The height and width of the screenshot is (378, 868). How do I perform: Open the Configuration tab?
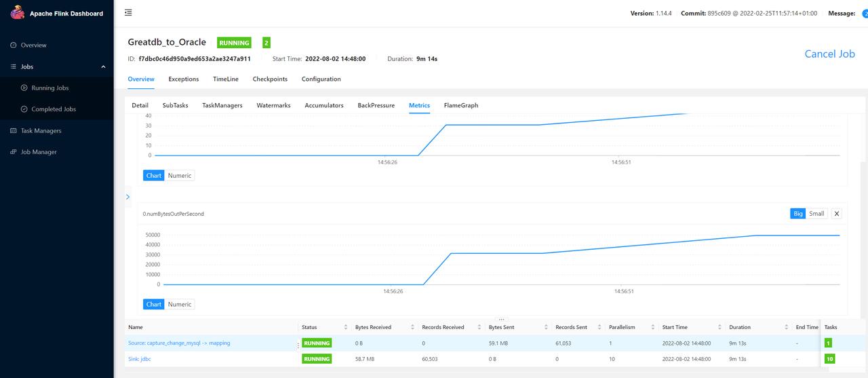(x=321, y=79)
